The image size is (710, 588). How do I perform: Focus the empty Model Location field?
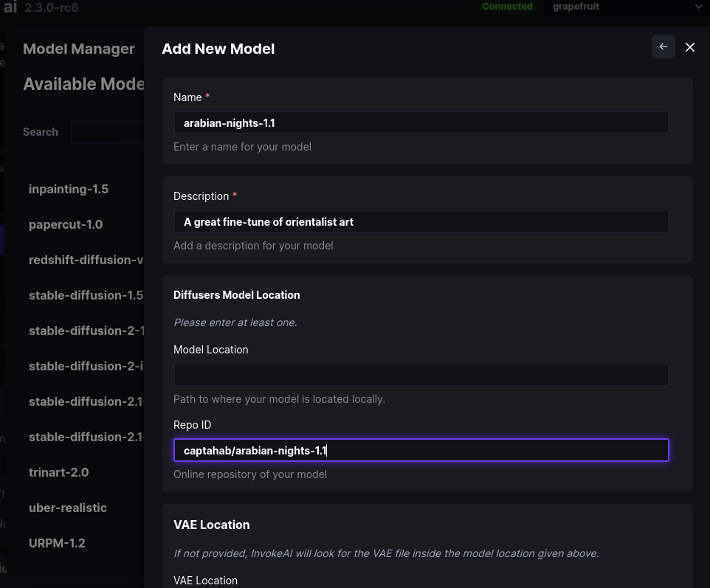[421, 375]
